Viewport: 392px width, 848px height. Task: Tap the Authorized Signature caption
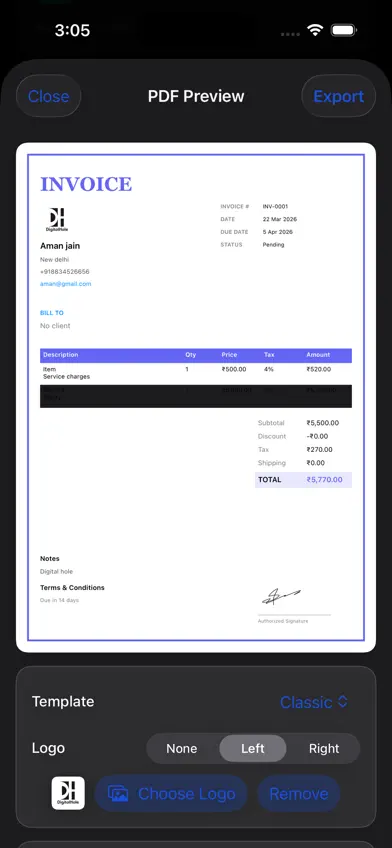pyautogui.click(x=283, y=621)
